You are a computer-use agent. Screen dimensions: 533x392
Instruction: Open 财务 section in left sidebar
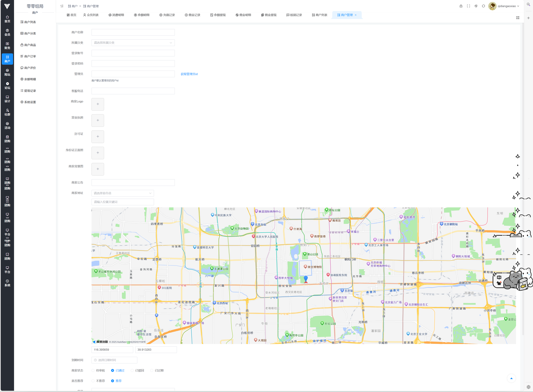(7, 46)
